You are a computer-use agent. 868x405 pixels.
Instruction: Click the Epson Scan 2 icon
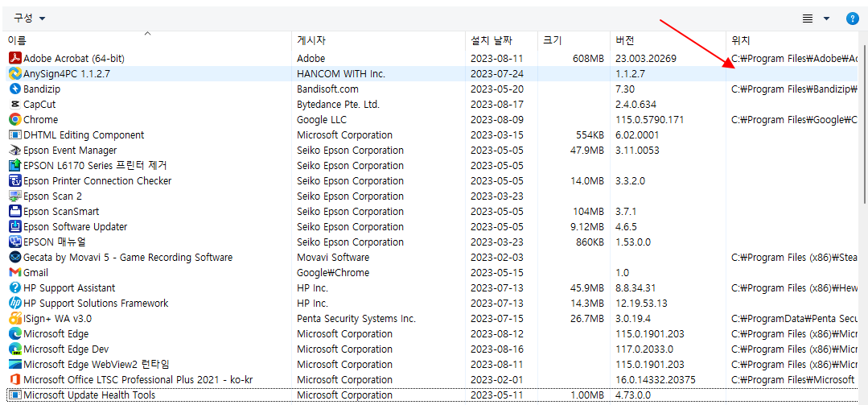tap(15, 196)
